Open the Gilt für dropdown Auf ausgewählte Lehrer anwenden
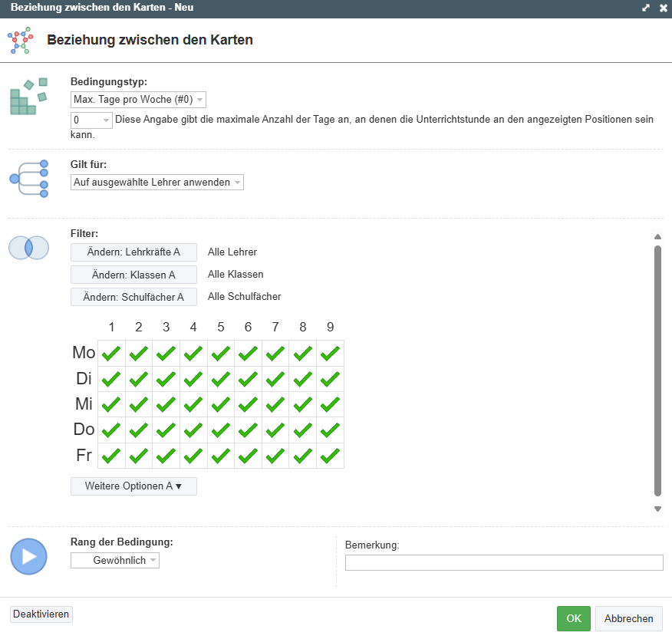Image resolution: width=672 pixels, height=639 pixels. coord(156,182)
